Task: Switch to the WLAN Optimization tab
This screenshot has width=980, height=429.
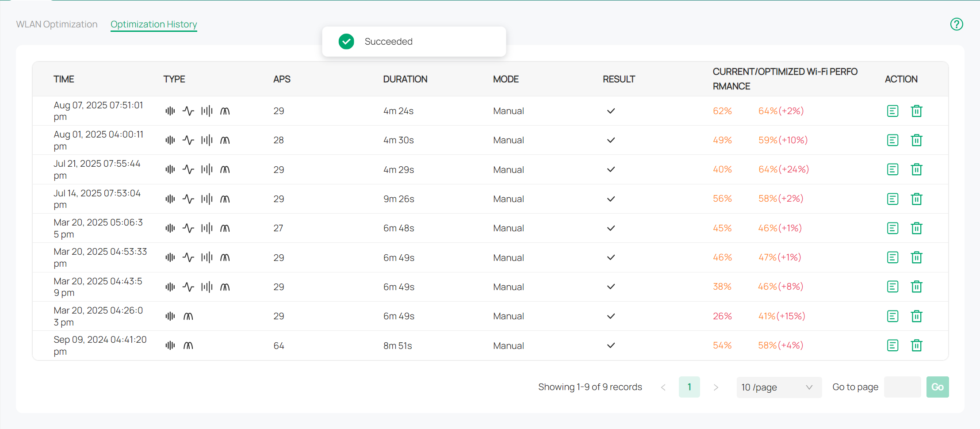Action: [57, 24]
